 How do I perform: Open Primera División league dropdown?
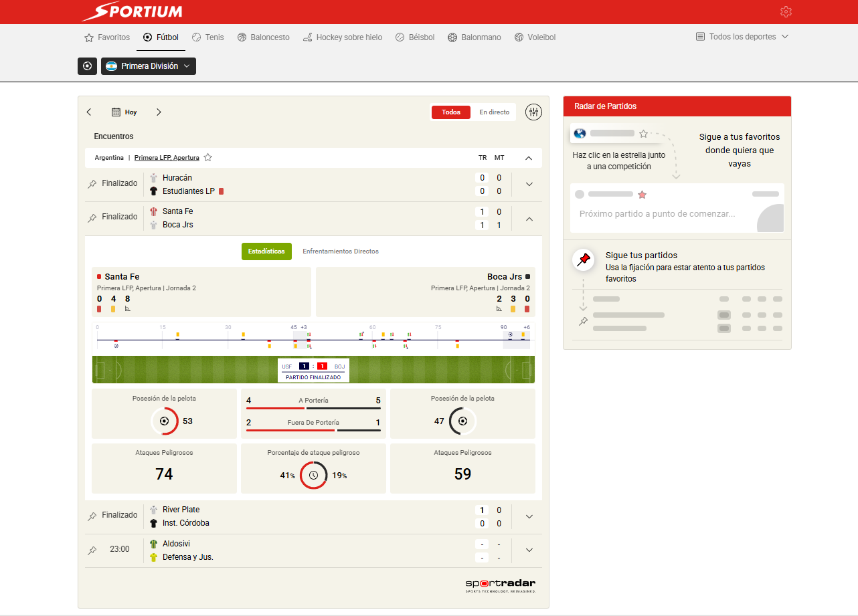click(x=149, y=66)
